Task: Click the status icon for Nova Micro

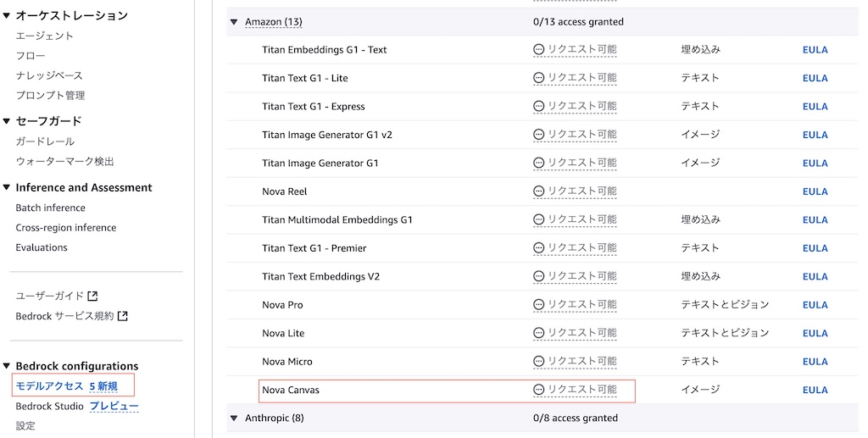Action: pos(538,361)
